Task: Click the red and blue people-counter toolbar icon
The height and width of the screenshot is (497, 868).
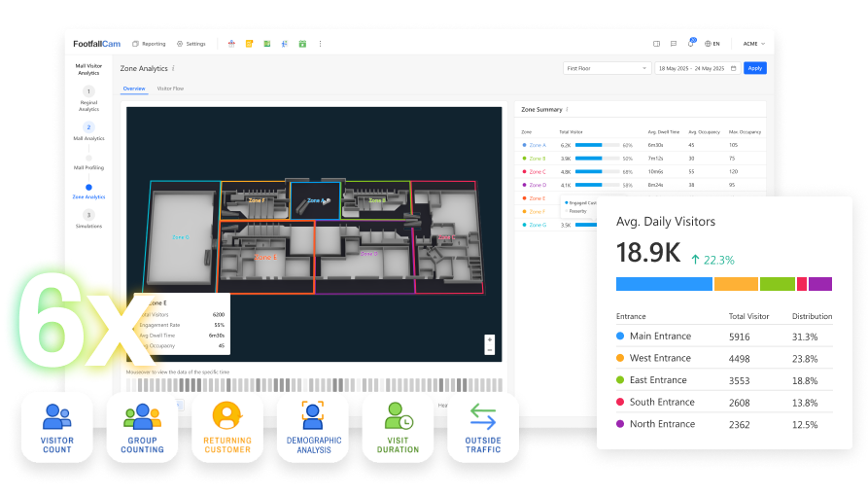Action: [x=231, y=44]
